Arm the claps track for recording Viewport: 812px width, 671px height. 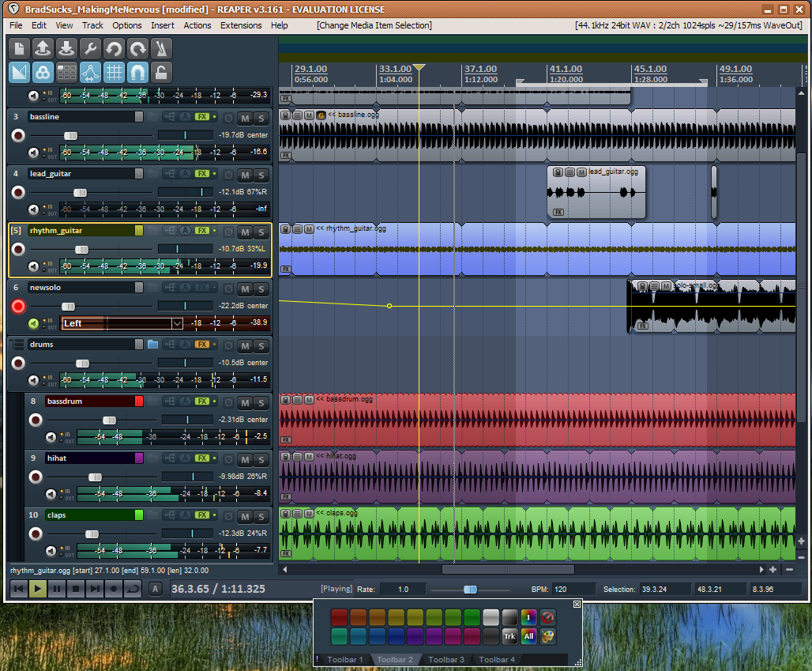coord(36,533)
